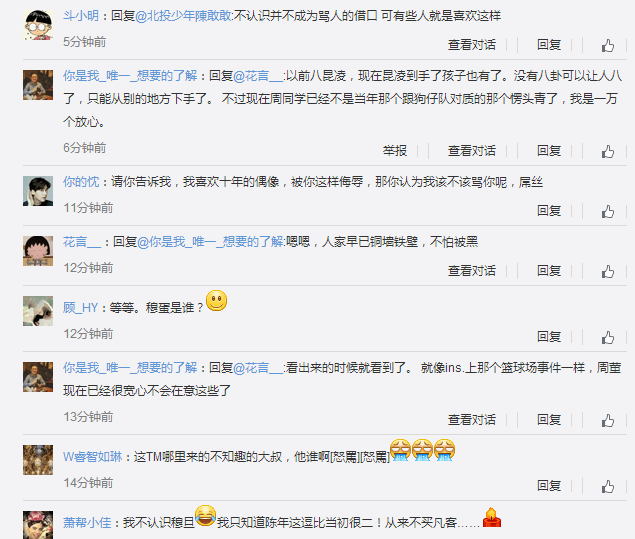
Task: Open 你的忧's profile avatar
Action: pos(38,191)
